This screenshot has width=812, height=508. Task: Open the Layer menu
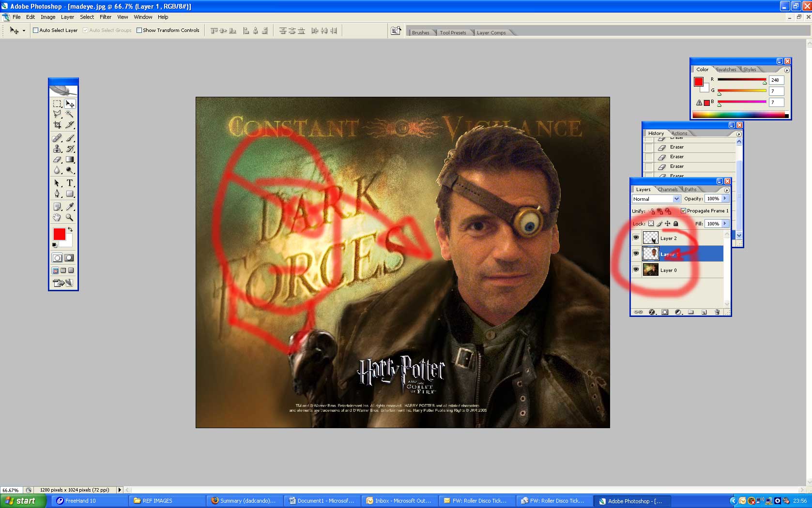[67, 17]
